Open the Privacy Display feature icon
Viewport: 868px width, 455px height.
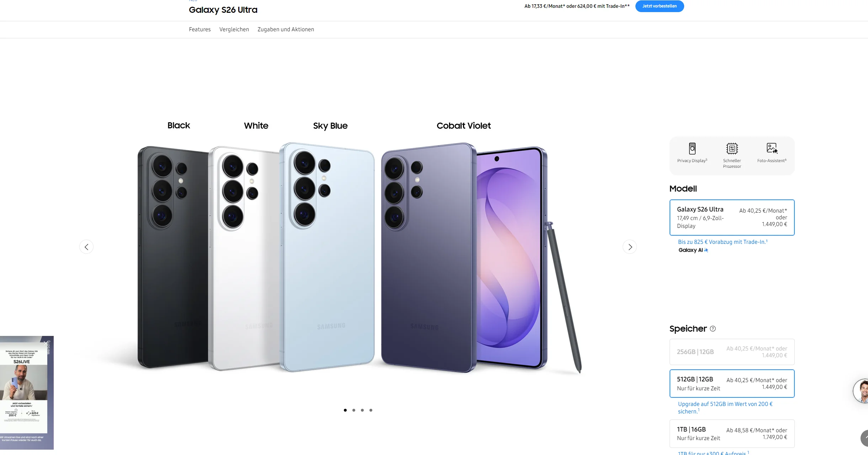(x=692, y=149)
